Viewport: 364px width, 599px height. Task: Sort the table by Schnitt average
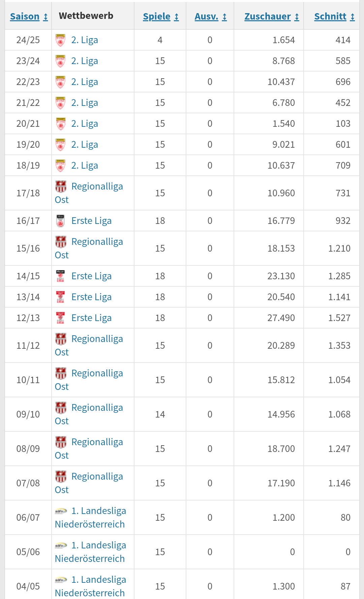click(x=334, y=16)
